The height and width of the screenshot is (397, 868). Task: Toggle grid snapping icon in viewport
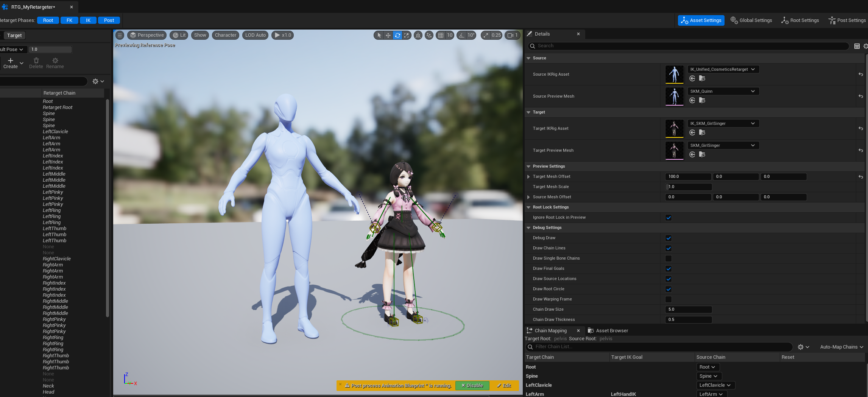[441, 35]
